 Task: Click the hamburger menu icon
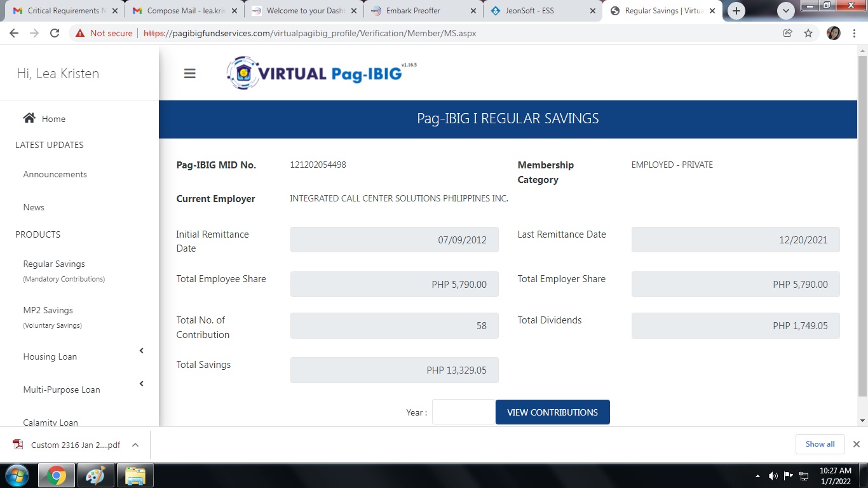(x=189, y=74)
